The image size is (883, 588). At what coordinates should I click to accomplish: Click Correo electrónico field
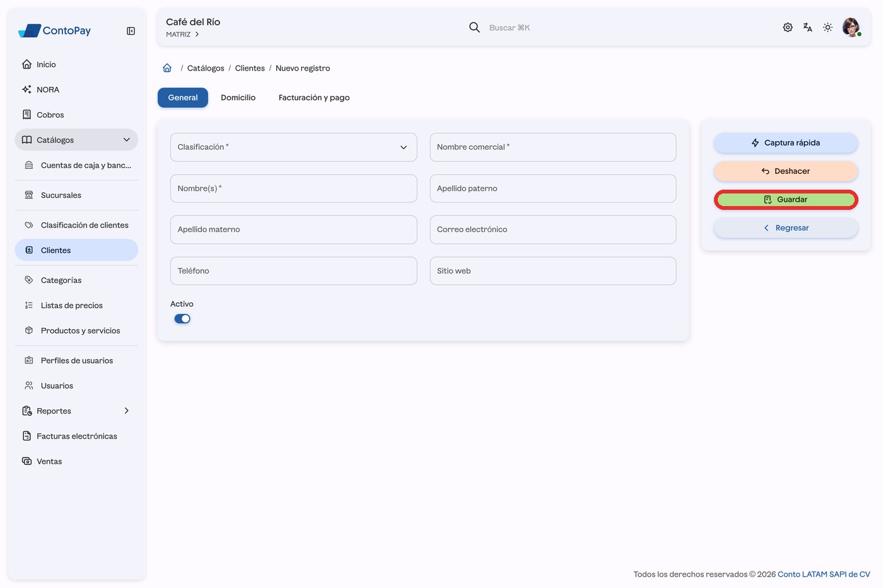coord(553,229)
